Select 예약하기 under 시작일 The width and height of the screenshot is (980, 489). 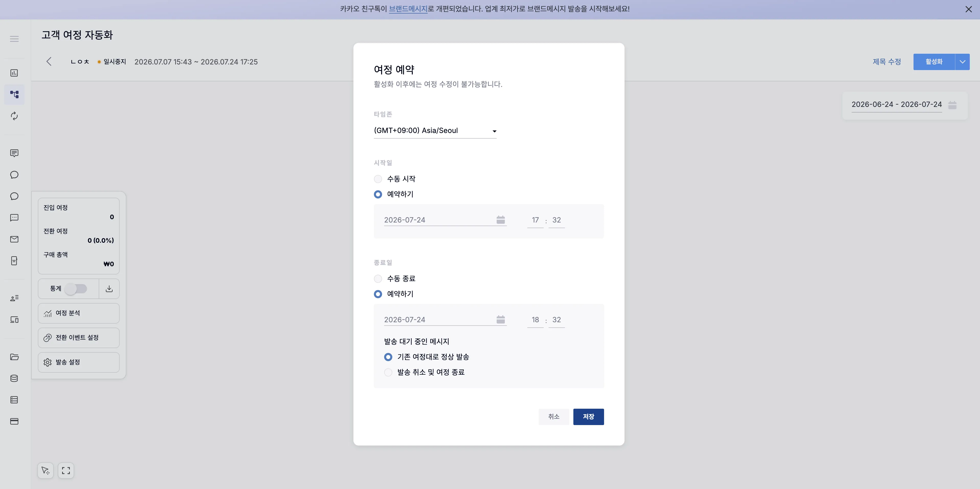(378, 194)
